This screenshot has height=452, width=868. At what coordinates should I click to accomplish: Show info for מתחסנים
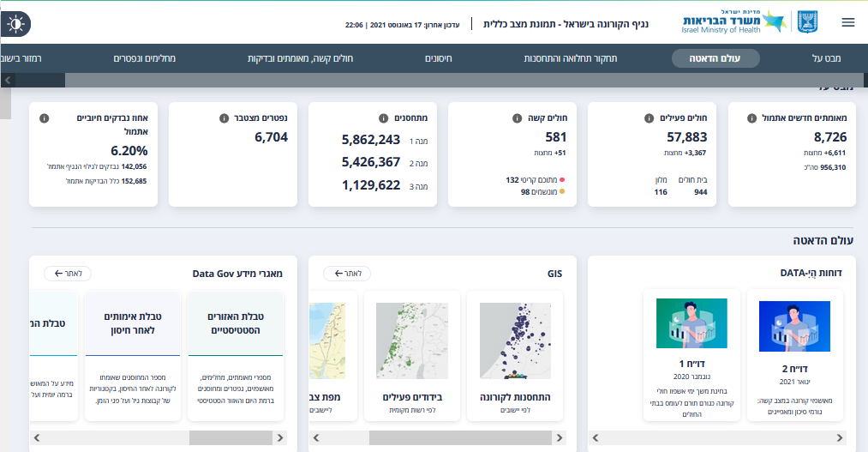(383, 118)
